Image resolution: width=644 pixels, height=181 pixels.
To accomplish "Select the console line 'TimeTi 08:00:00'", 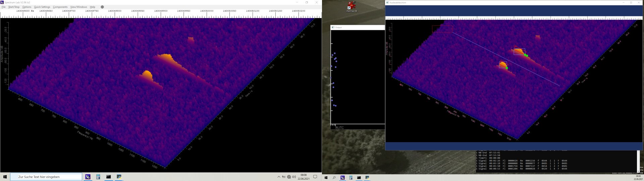I will coord(488,158).
